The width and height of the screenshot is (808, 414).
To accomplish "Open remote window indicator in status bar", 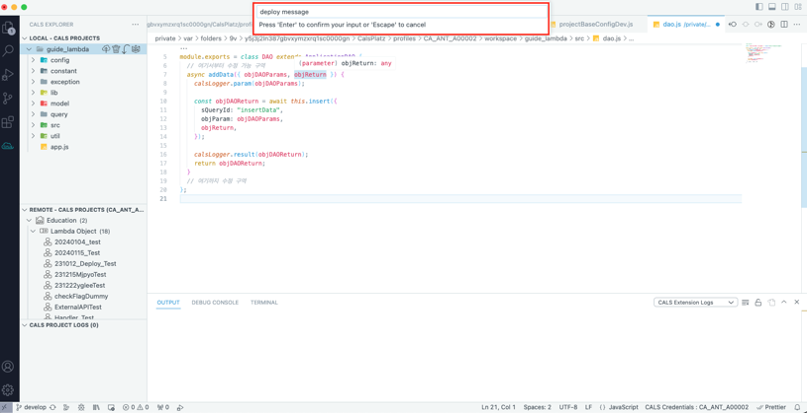I will click(6, 407).
